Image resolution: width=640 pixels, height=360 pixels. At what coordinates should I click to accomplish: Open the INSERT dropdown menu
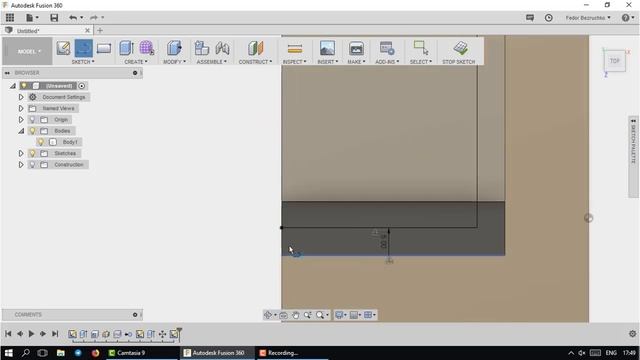(327, 62)
